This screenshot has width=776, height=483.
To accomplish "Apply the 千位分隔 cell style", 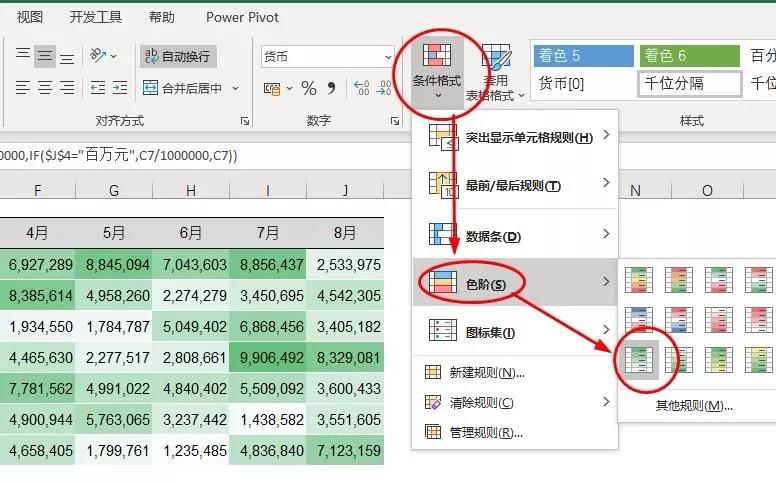I will (690, 84).
